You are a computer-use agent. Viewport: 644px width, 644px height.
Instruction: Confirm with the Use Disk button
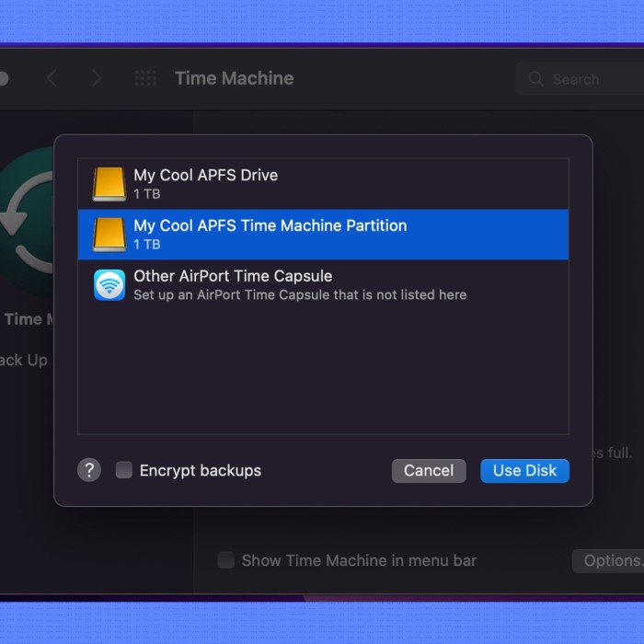click(525, 471)
